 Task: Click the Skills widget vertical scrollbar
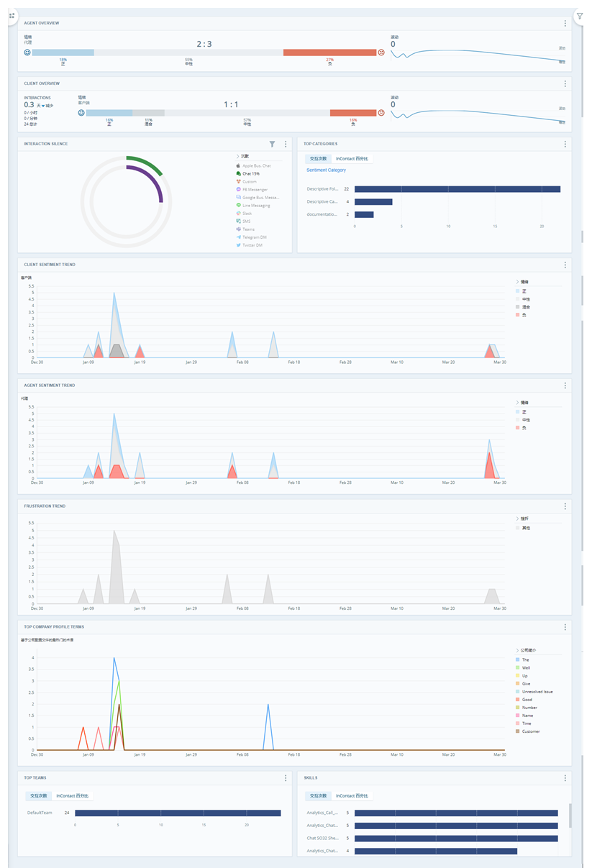(x=571, y=816)
